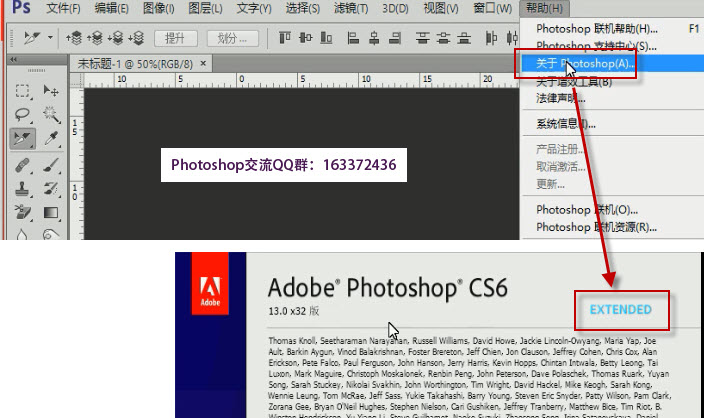Select the Rectangular Marquee tool

pyautogui.click(x=22, y=91)
